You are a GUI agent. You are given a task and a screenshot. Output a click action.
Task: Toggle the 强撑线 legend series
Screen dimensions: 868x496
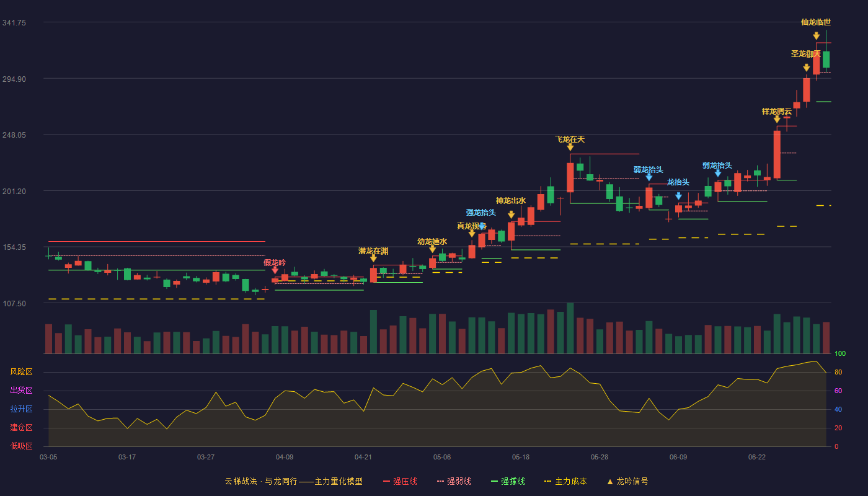click(508, 481)
